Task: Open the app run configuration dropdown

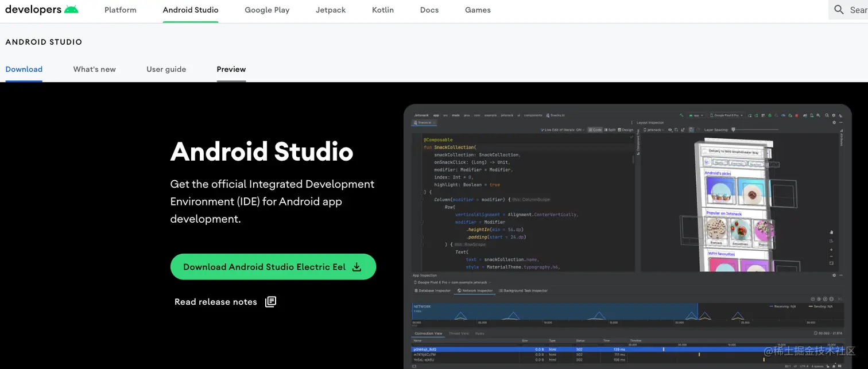Action: point(695,115)
